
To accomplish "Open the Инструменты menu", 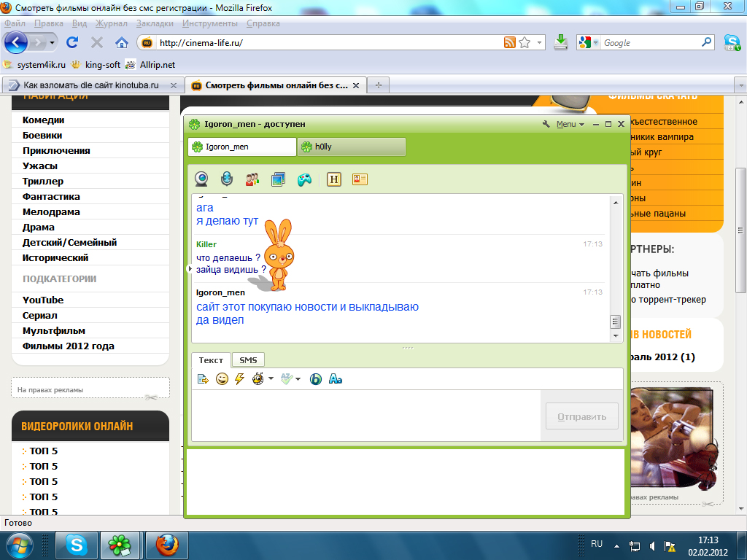I will coord(209,23).
